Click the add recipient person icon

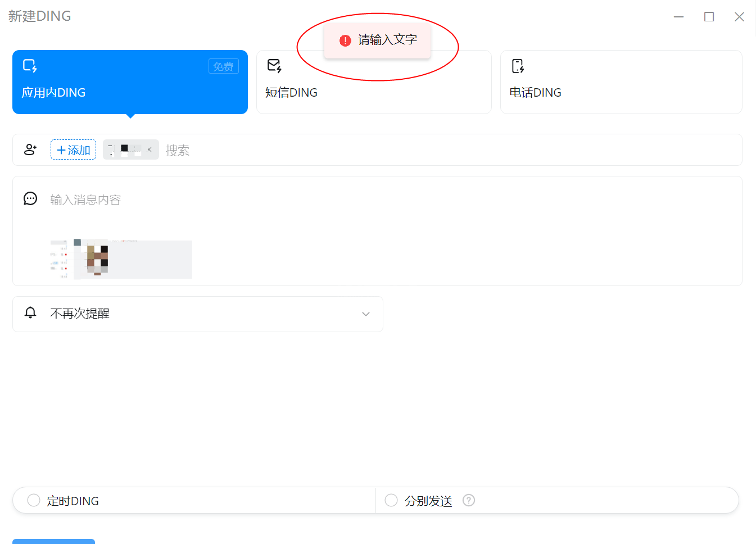pos(30,149)
